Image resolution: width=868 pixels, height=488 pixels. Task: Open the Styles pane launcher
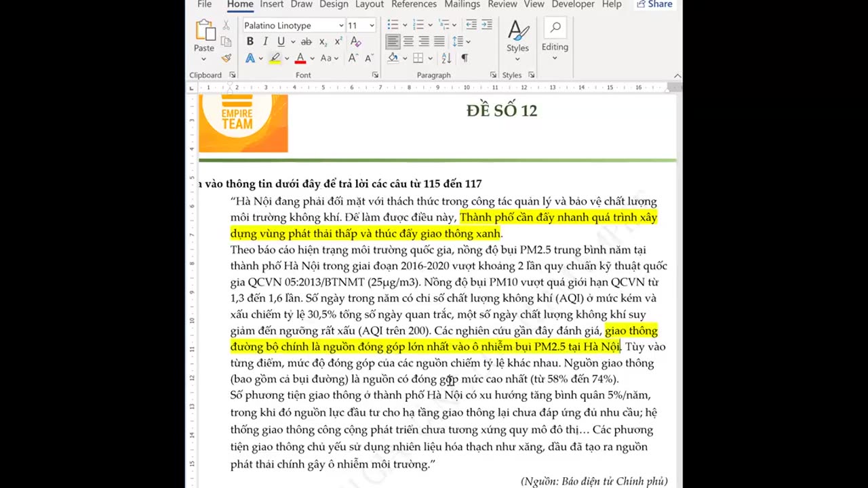[x=531, y=75]
